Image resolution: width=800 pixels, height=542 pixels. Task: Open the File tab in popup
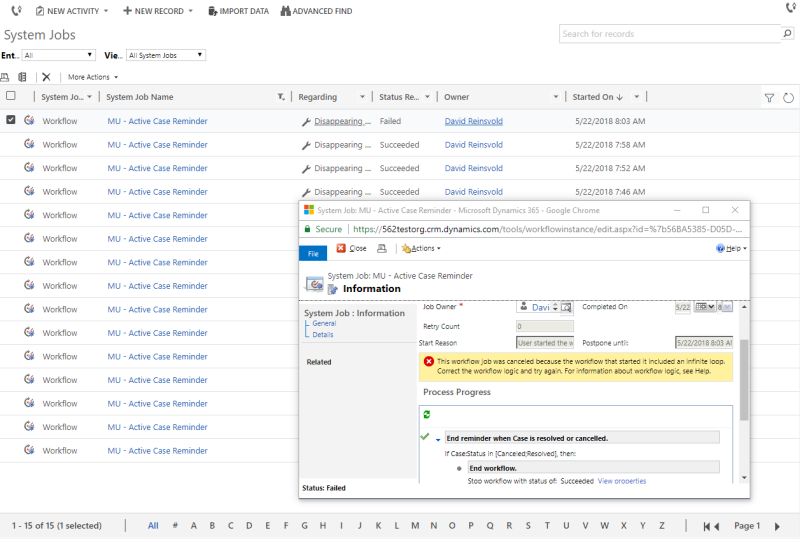(313, 254)
